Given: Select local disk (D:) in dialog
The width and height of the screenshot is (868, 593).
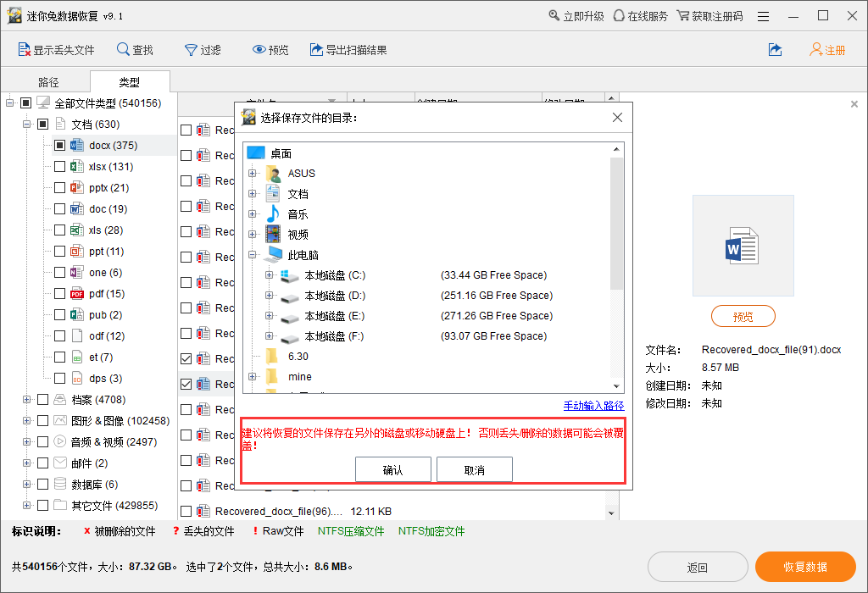Looking at the screenshot, I should tap(335, 296).
